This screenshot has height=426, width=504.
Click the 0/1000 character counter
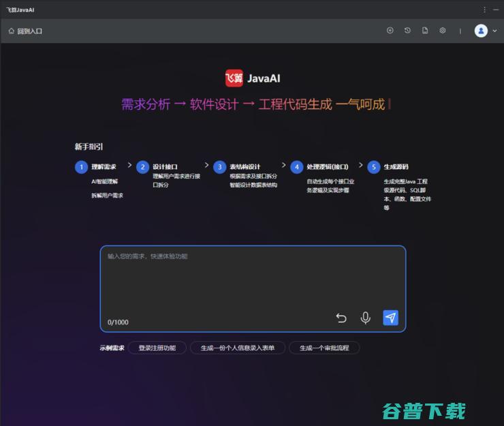coord(118,322)
